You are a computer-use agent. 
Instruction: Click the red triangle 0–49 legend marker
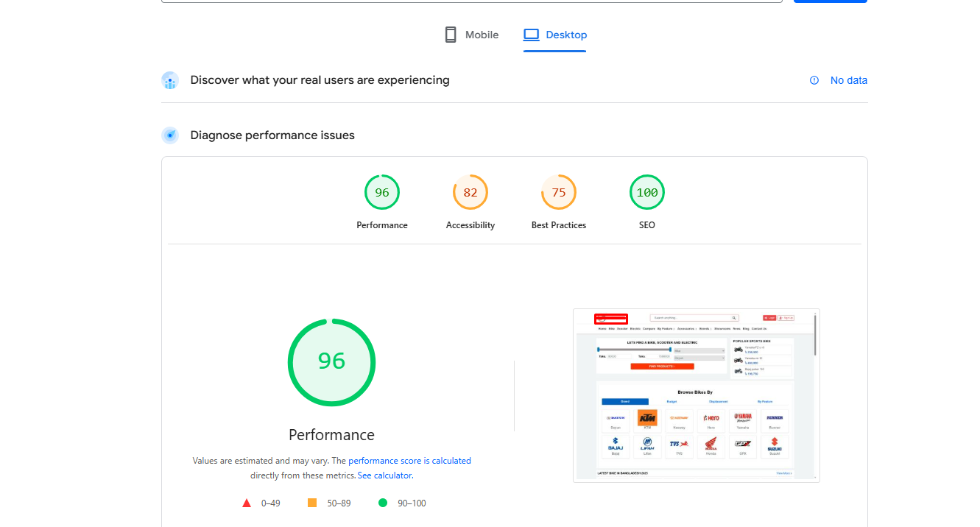point(247,503)
